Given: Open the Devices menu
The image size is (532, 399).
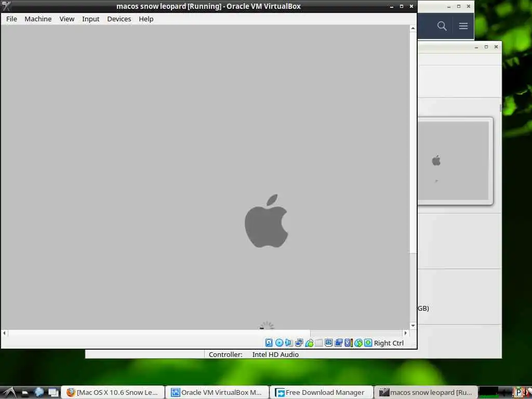Looking at the screenshot, I should pos(119,19).
